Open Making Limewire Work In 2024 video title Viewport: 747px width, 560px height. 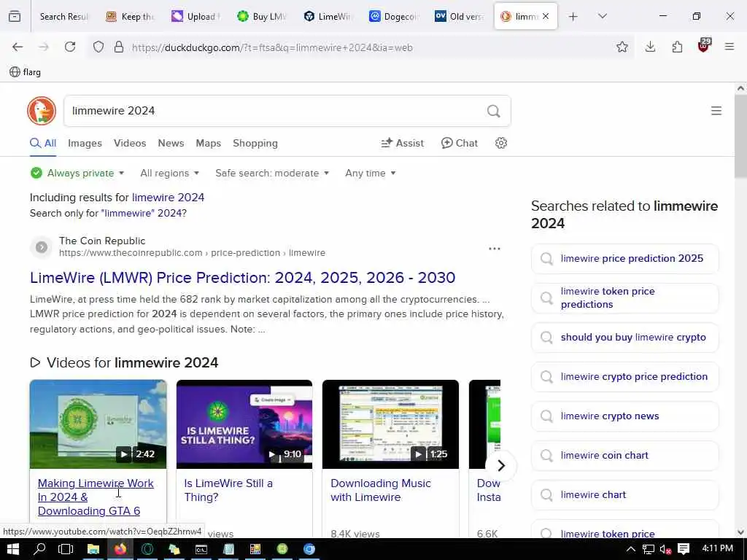point(96,497)
